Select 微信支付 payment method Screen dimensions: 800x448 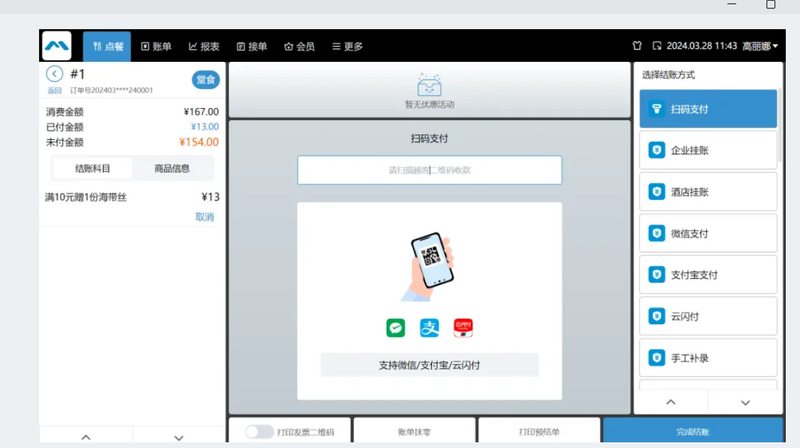pyautogui.click(x=708, y=233)
